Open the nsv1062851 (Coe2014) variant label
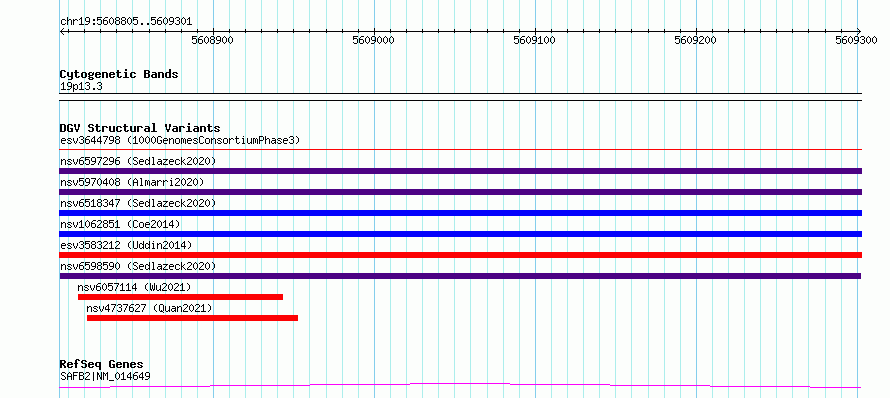This screenshot has height=398, width=890. point(120,224)
